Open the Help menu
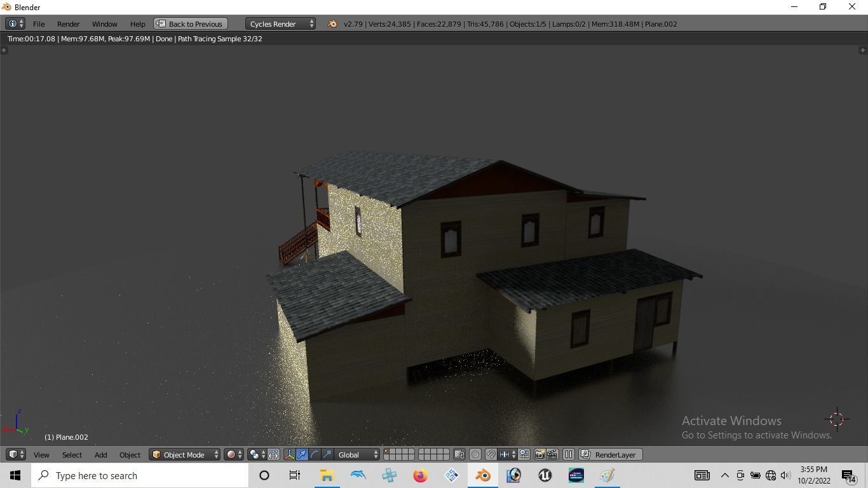Screen dimensions: 868x488 (137, 24)
